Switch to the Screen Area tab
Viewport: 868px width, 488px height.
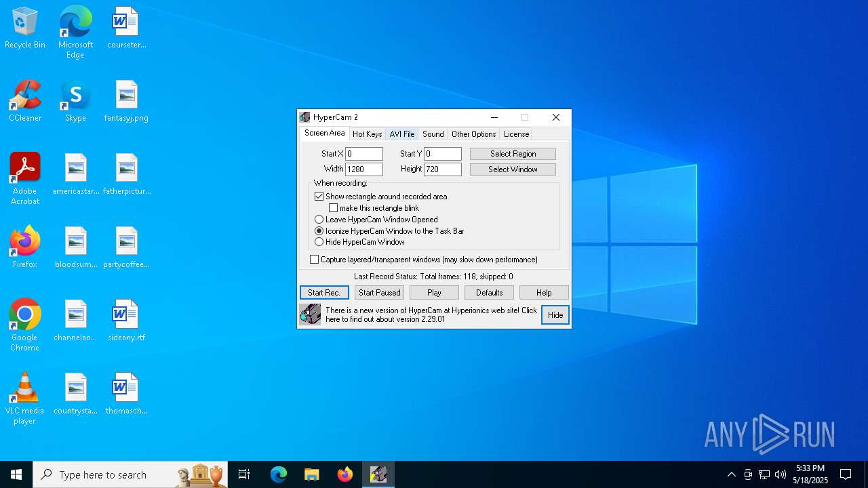(324, 134)
